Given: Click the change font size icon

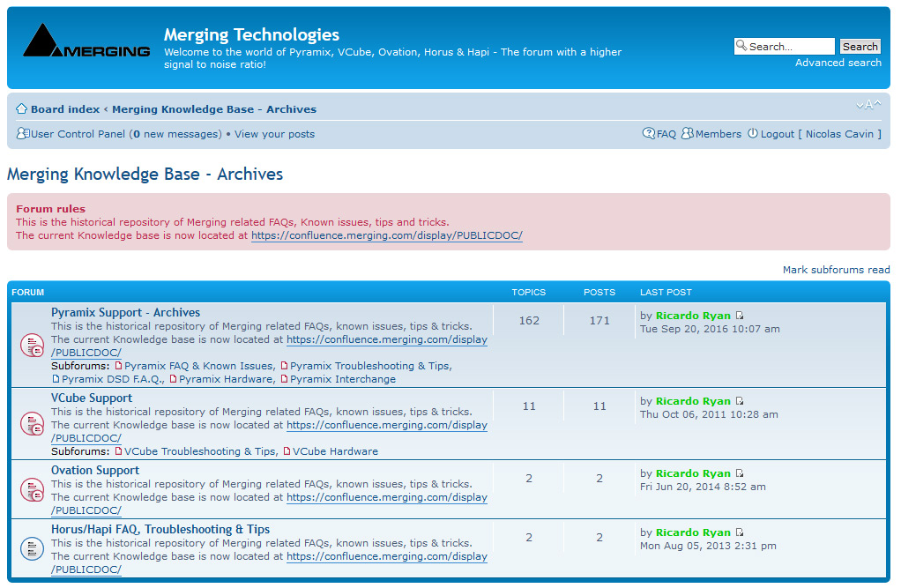Looking at the screenshot, I should point(868,105).
